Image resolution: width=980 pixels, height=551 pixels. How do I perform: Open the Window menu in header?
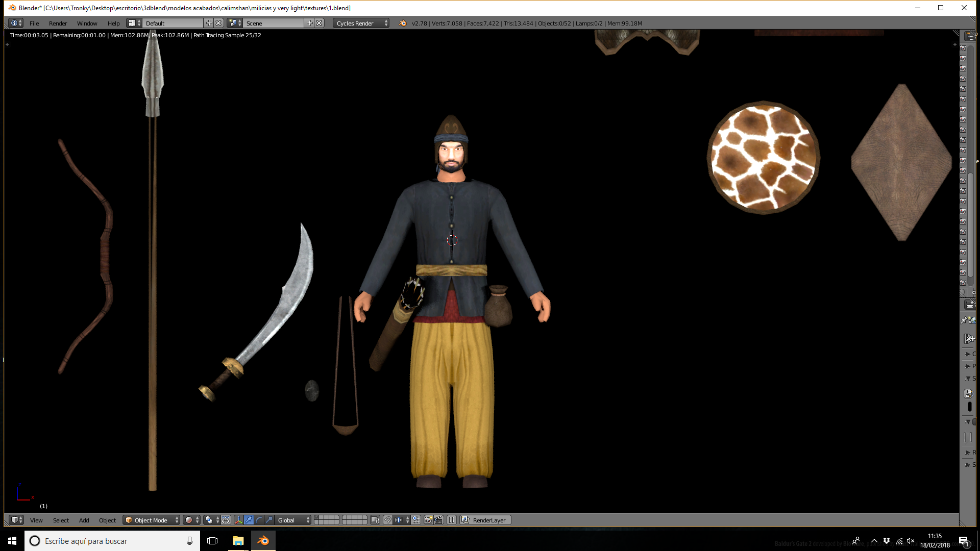(87, 23)
